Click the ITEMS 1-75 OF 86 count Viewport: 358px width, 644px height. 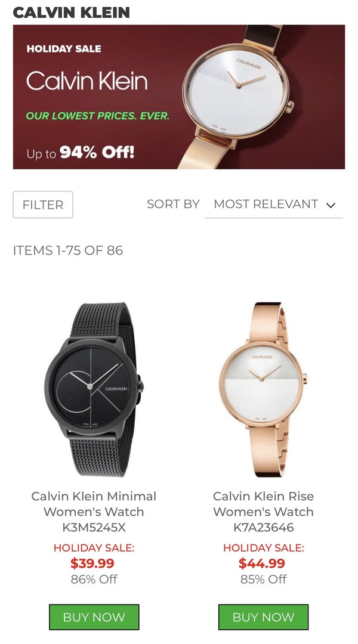[x=68, y=250]
